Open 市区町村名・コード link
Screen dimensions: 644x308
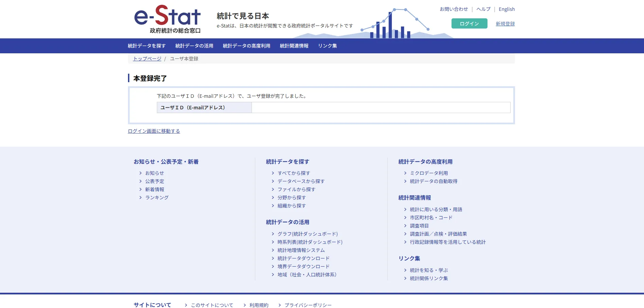431,218
